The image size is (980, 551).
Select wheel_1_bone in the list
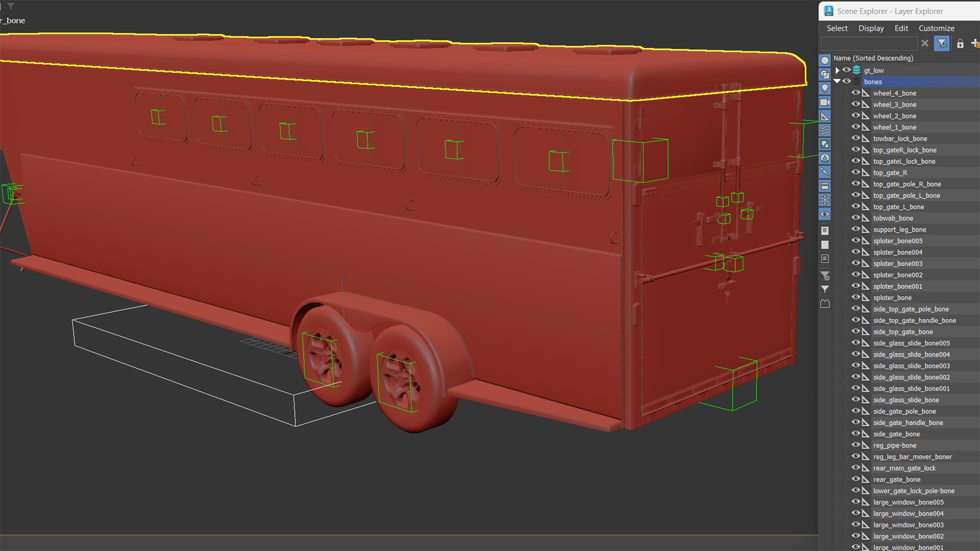(894, 127)
